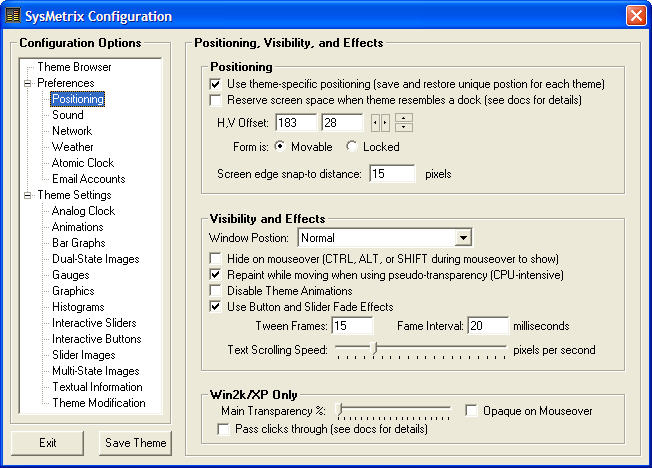Click the Fame Interval input field
This screenshot has height=468, width=652.
(488, 326)
